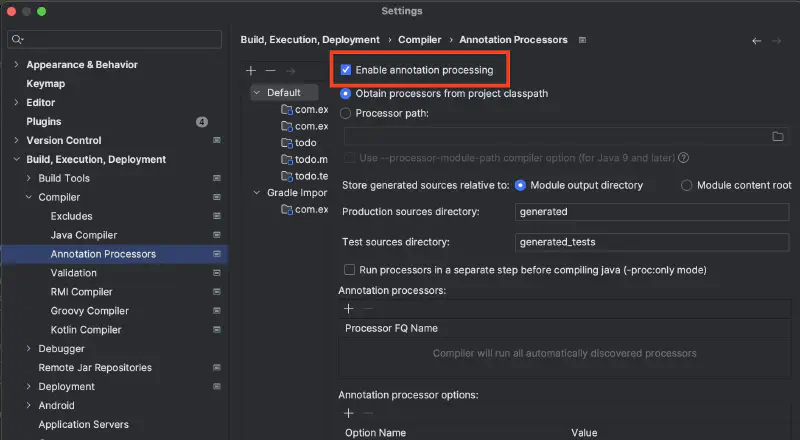Open Validation settings page
This screenshot has height=440, width=800.
[73, 273]
